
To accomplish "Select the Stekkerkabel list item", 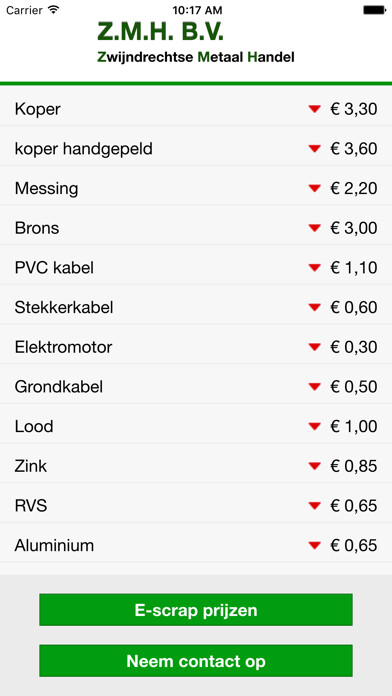I will [196, 307].
